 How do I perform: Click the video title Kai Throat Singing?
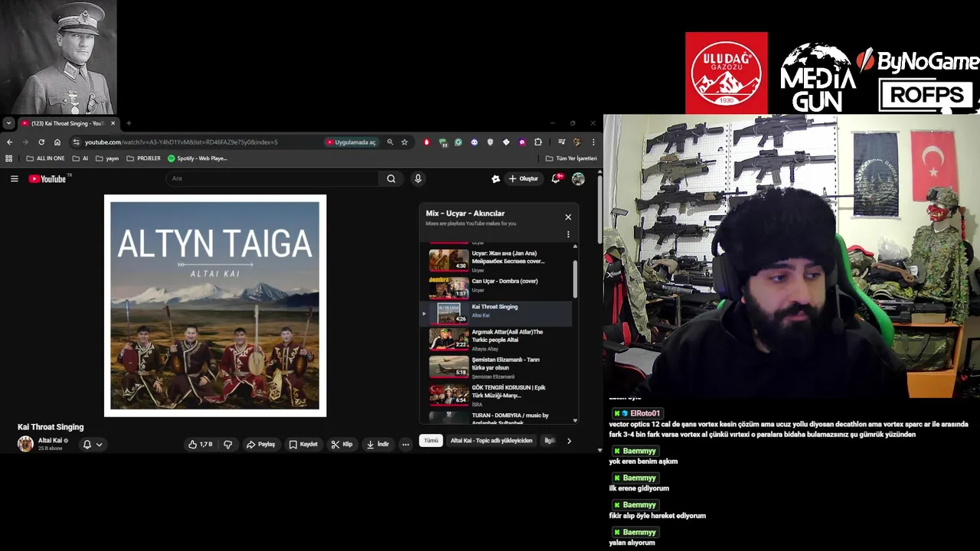(51, 427)
